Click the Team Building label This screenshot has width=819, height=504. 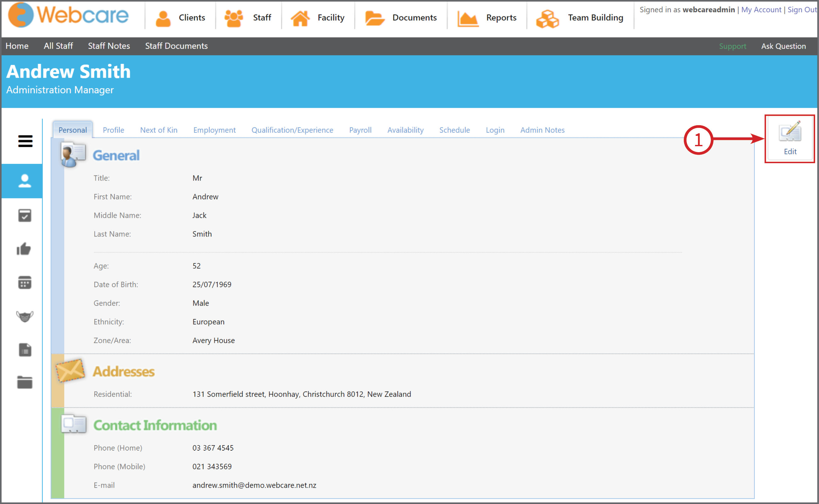596,17
